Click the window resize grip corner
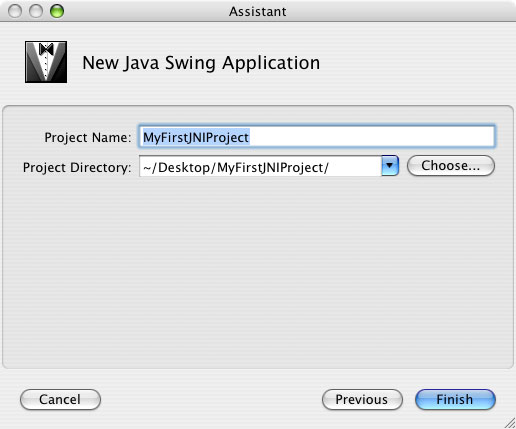The width and height of the screenshot is (516, 429). point(510,423)
